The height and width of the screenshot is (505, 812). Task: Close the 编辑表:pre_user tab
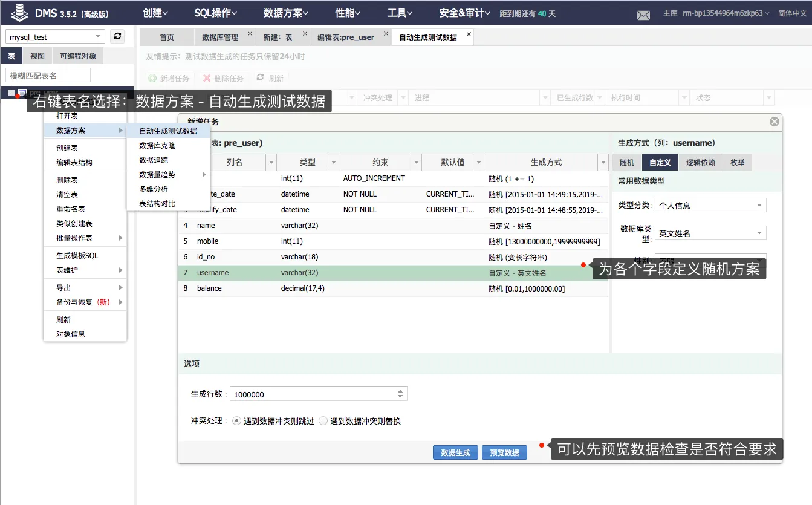pos(386,34)
